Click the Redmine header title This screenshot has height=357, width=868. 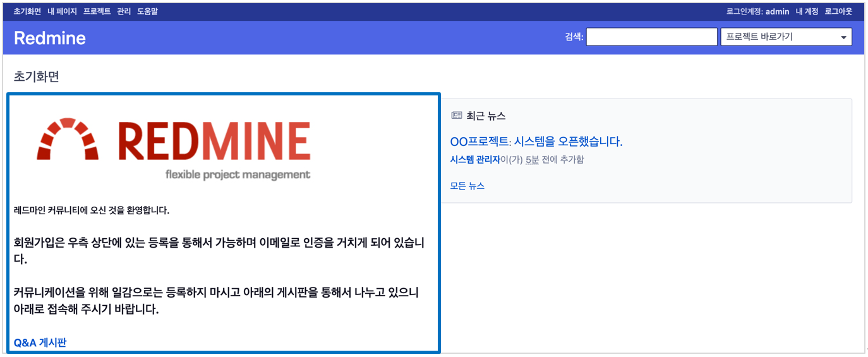50,38
